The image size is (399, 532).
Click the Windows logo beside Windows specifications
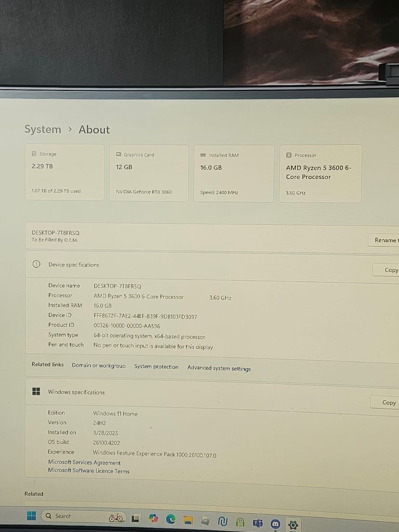[36, 391]
